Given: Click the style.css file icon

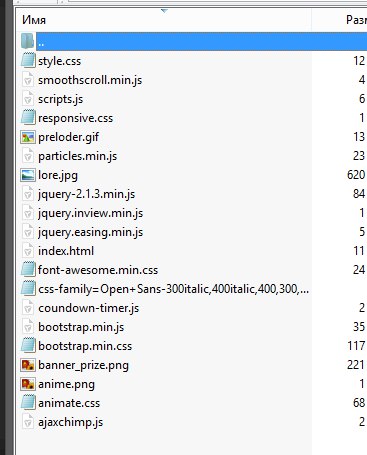Looking at the screenshot, I should click(28, 61).
